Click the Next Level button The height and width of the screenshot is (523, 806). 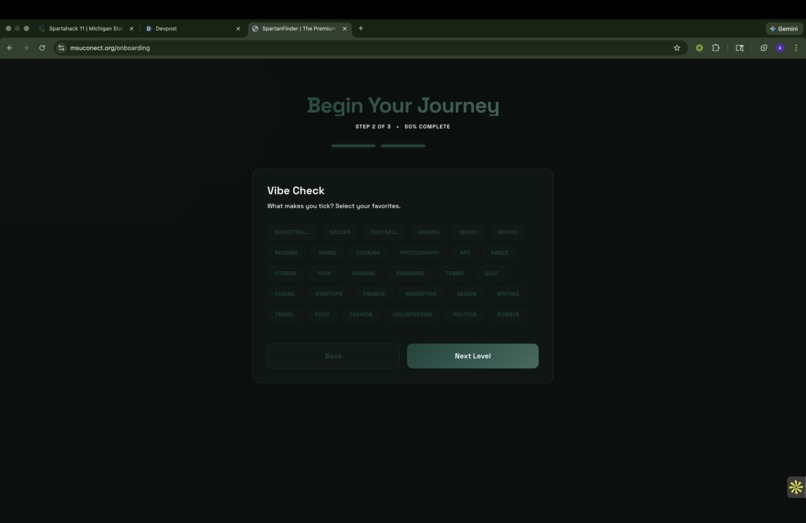(x=472, y=356)
